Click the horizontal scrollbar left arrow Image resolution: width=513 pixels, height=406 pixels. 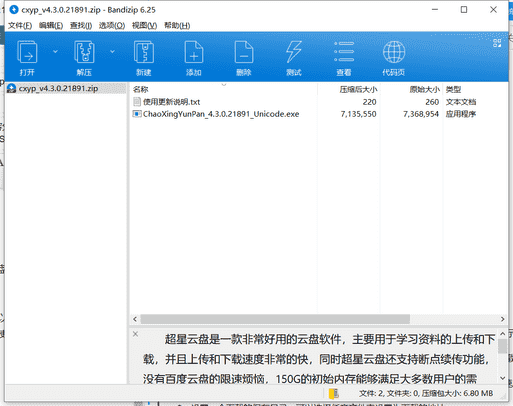tap(135, 319)
